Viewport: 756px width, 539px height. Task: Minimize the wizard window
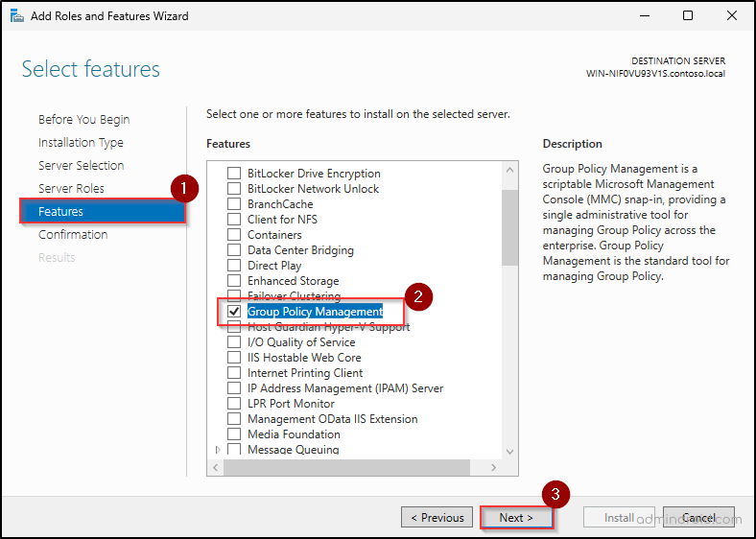pos(645,16)
